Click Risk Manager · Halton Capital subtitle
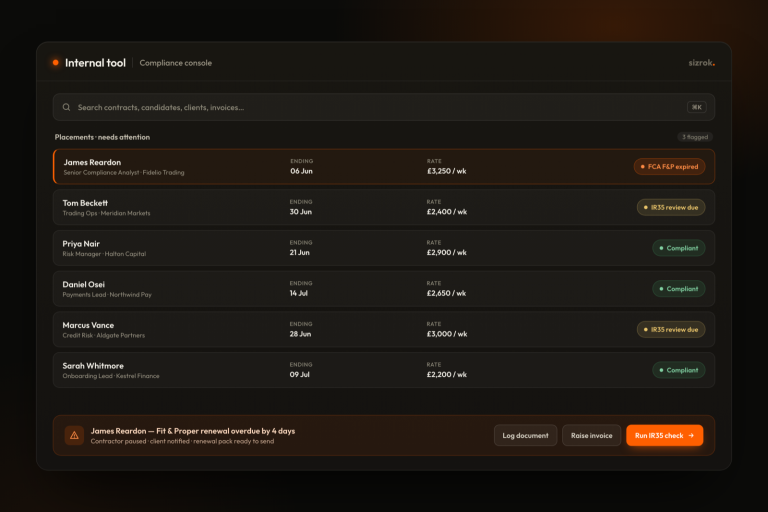This screenshot has width=768, height=512. 104,254
